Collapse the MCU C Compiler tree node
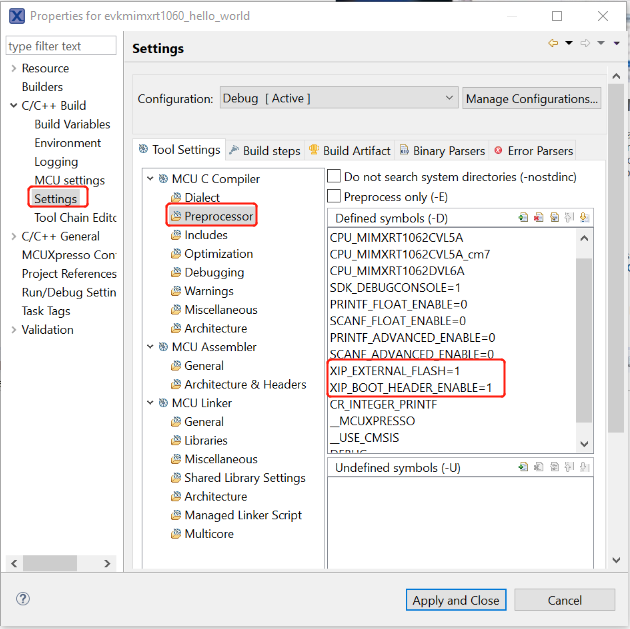This screenshot has height=629, width=630. [150, 179]
